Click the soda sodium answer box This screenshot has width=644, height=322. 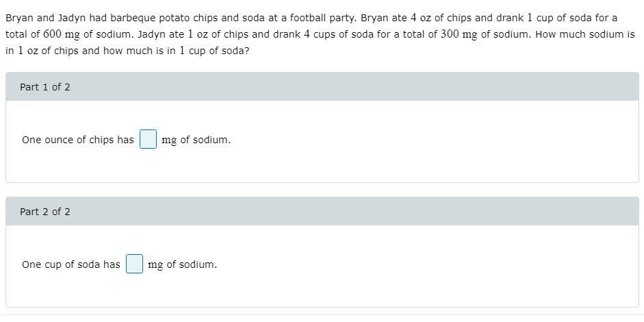[134, 264]
